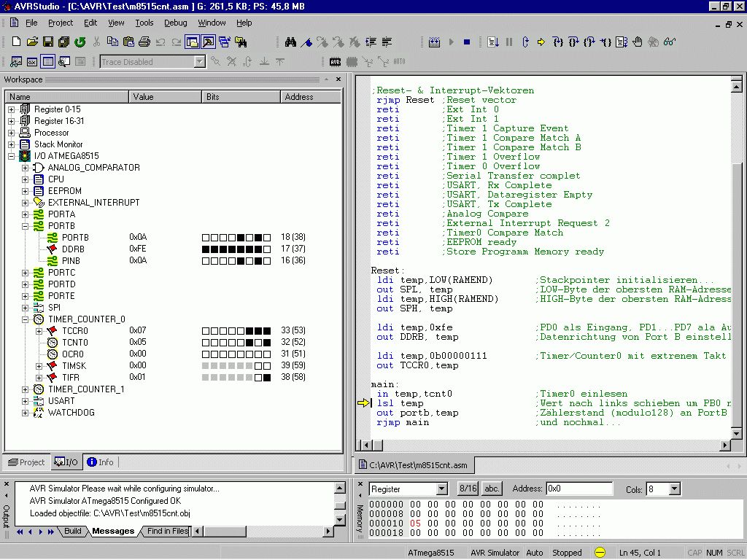Viewport: 747px width, 560px height.
Task: Toggle the leftmost bit box of PORTB
Action: click(206, 238)
